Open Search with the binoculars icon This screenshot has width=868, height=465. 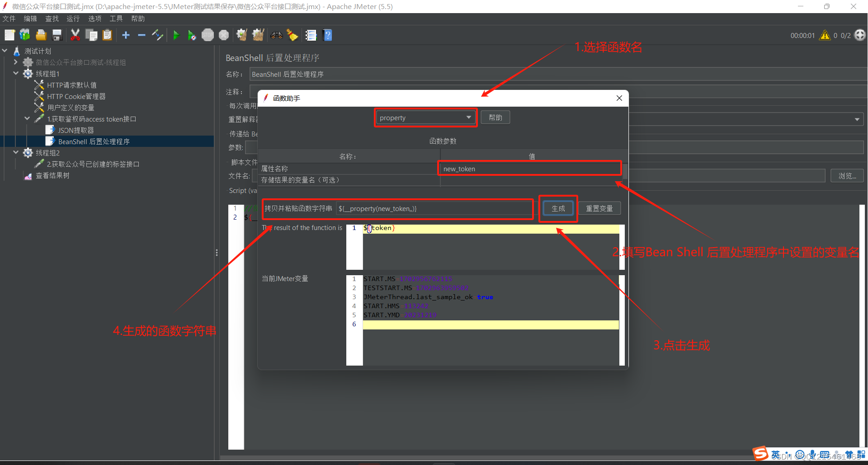pyautogui.click(x=277, y=35)
